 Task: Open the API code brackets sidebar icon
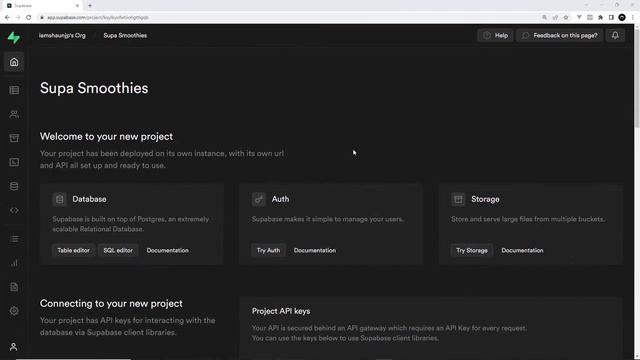[x=14, y=210]
